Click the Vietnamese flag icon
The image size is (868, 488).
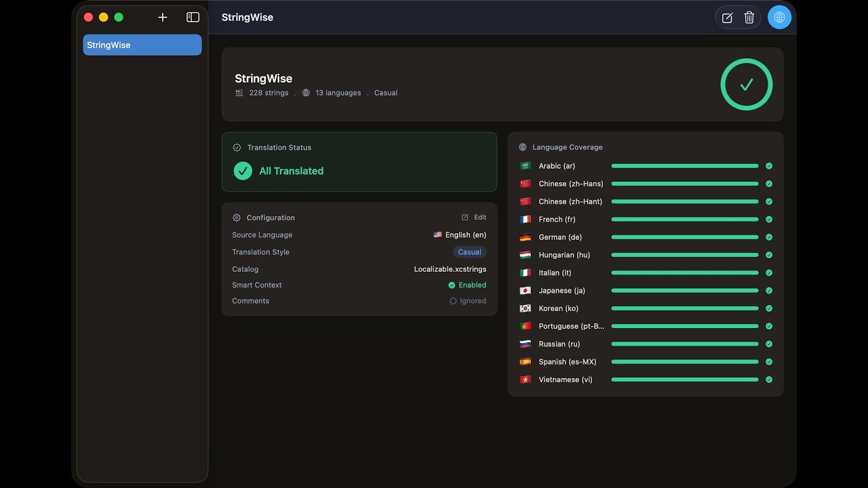tap(525, 380)
